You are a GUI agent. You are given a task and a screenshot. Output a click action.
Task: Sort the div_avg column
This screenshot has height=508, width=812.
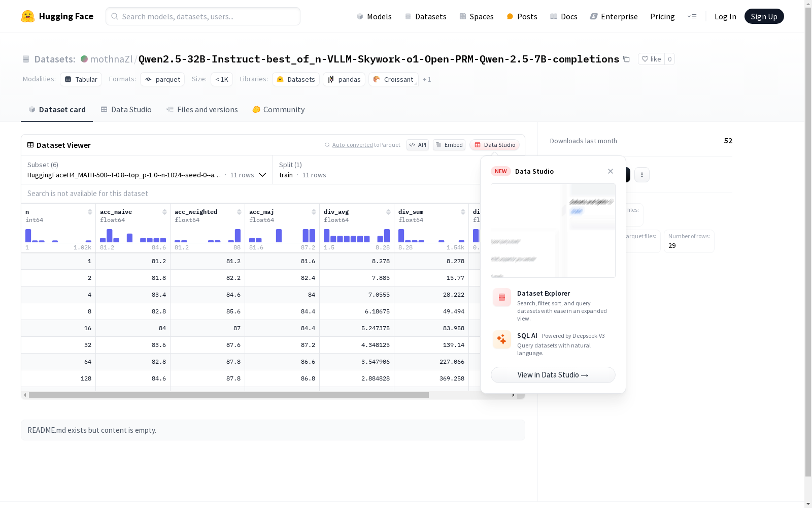pos(388,212)
